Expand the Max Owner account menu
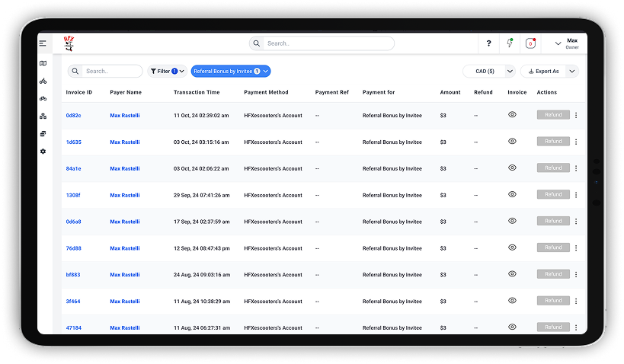This screenshot has height=364, width=624. [x=558, y=43]
